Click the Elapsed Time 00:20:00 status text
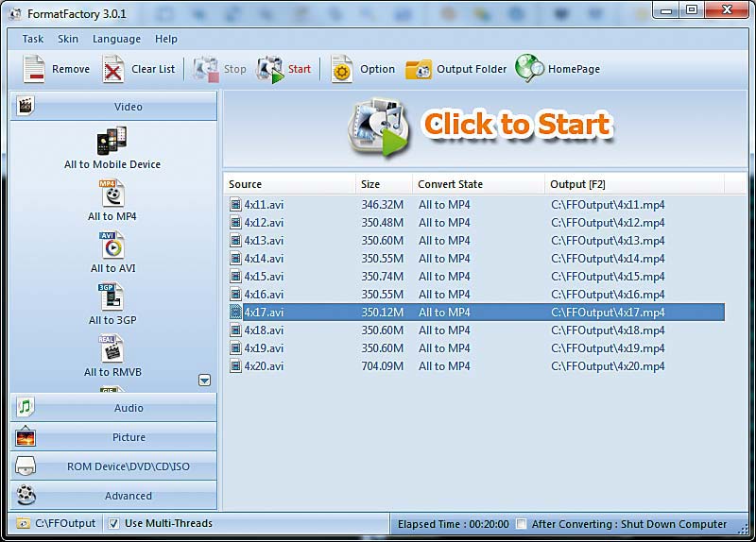Viewport: 756px width, 542px height. tap(454, 524)
